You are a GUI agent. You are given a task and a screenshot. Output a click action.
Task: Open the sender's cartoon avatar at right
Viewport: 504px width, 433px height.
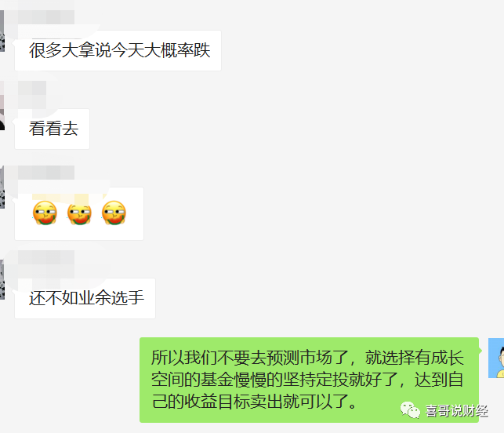coord(496,358)
